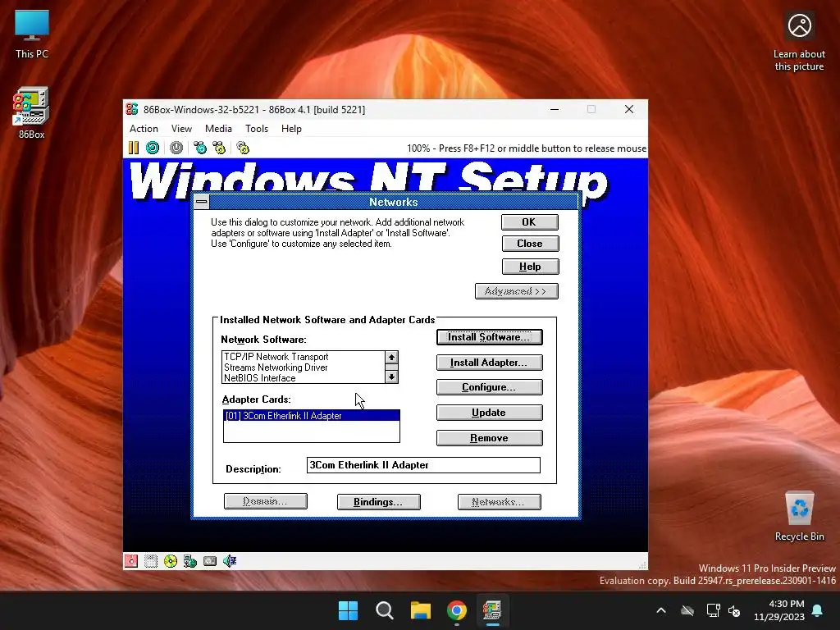Click the grayed Networks... button

click(500, 502)
